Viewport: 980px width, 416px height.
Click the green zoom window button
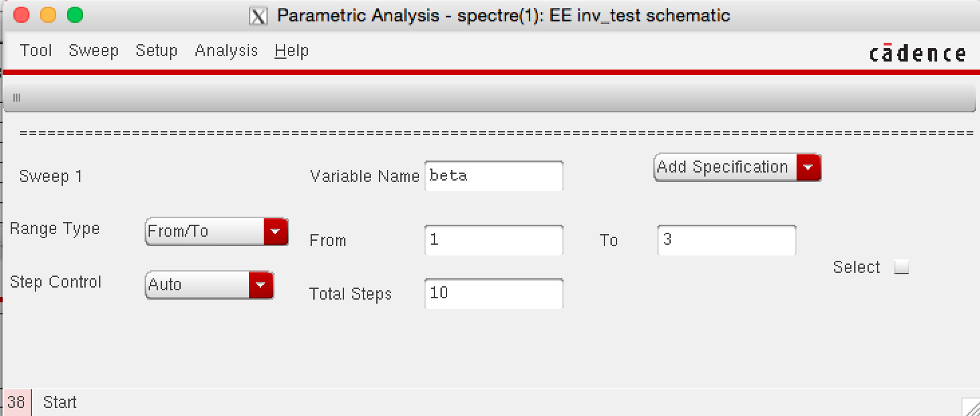[x=75, y=15]
